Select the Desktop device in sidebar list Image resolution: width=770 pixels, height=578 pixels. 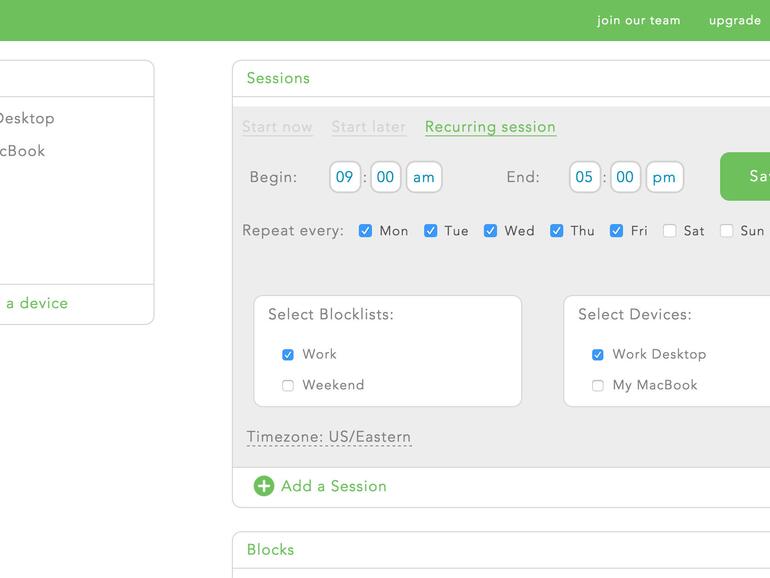tap(27, 118)
